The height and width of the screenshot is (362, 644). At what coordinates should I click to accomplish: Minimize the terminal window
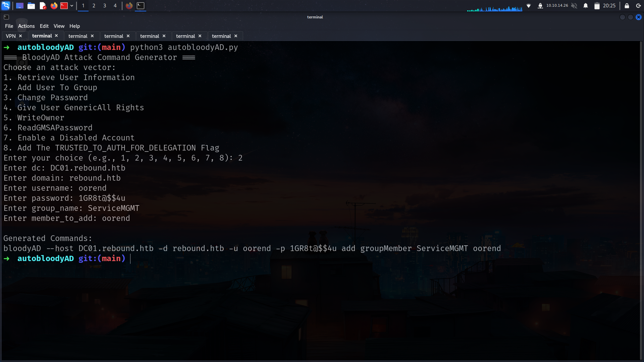tap(623, 17)
